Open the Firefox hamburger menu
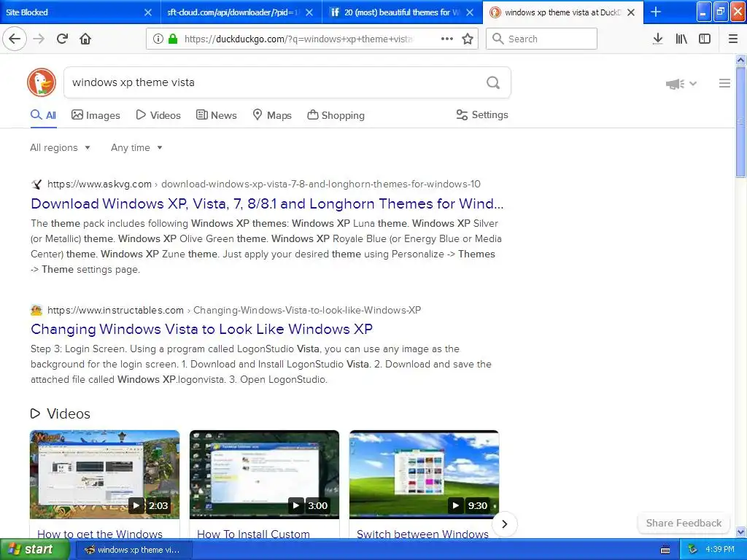 [x=733, y=39]
